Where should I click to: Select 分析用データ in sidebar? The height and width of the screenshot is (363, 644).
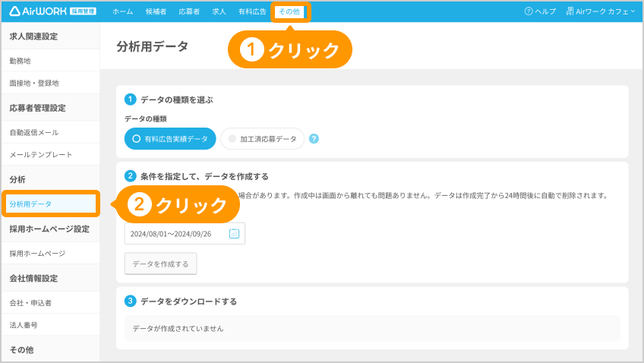51,204
